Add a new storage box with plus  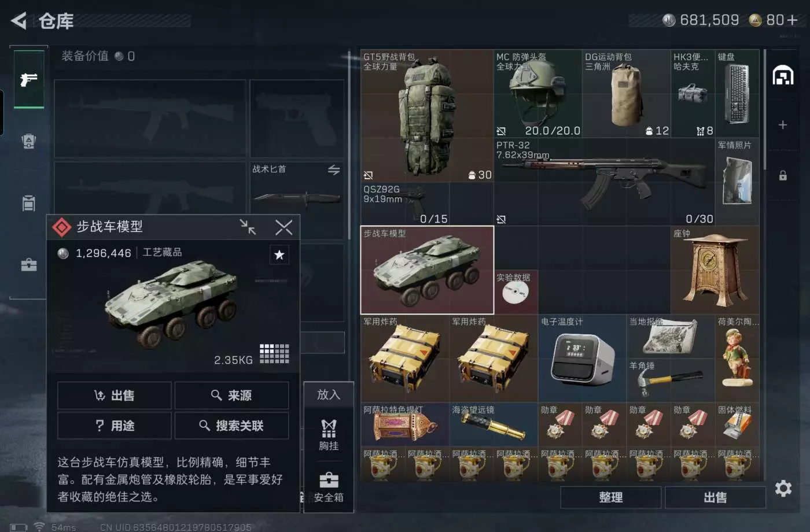pyautogui.click(x=783, y=125)
